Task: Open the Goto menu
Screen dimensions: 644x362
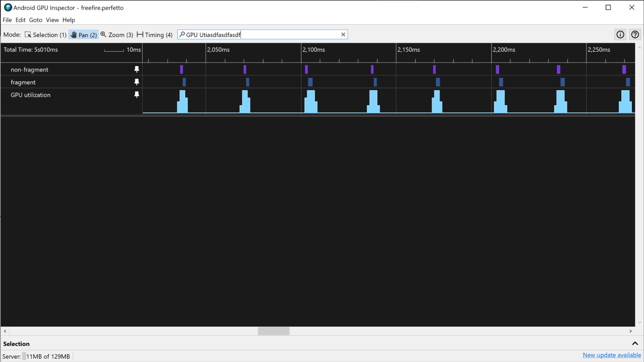Action: coord(35,20)
